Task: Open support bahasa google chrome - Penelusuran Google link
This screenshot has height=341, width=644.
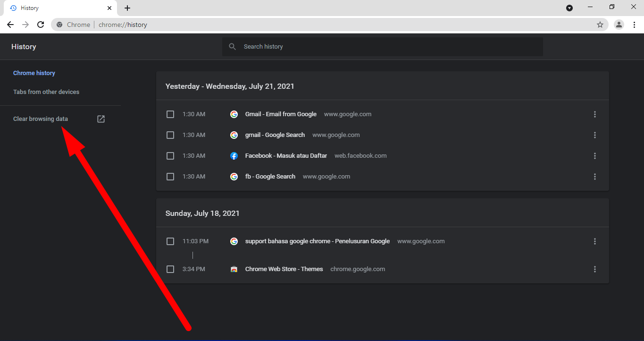Action: click(x=318, y=241)
